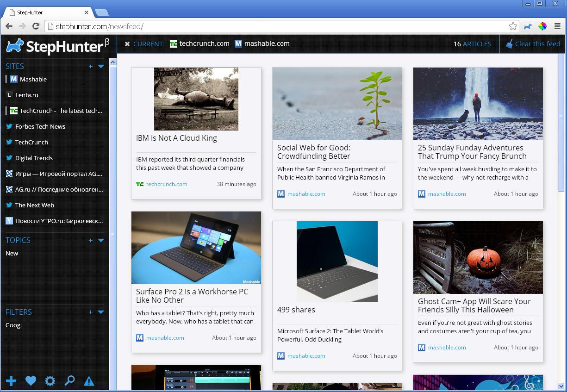Screen dimensions: 567x392
Task: Bookmark the page with the star icon
Action: [513, 26]
